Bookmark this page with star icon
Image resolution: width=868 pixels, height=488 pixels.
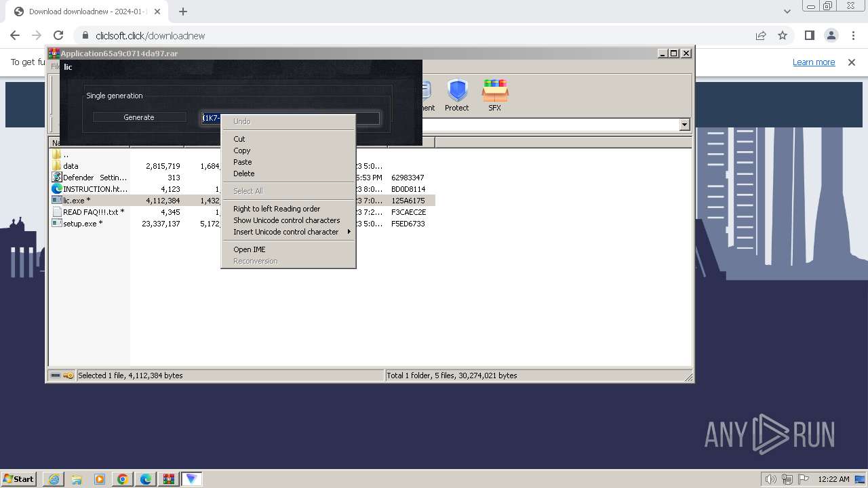point(783,35)
